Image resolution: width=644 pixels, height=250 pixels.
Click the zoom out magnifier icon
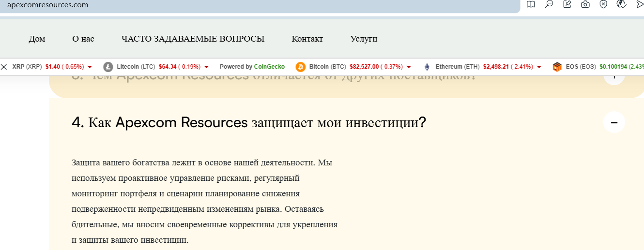[549, 4]
